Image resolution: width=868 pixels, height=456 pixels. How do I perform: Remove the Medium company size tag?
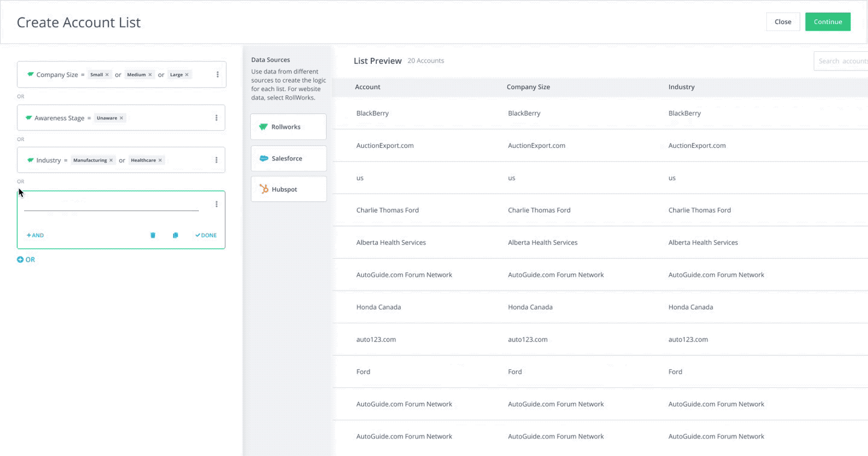coord(150,75)
